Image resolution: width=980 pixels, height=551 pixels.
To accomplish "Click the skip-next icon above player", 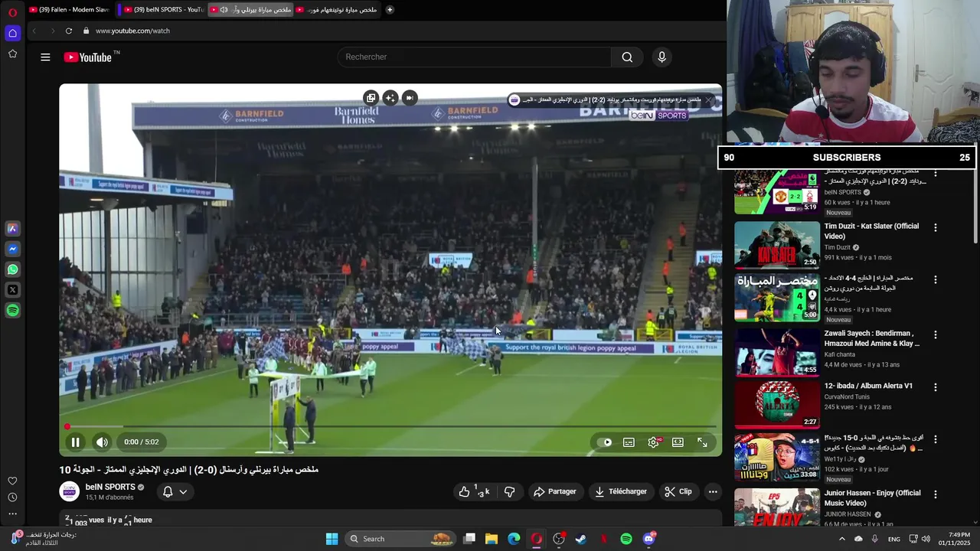I will [x=410, y=98].
